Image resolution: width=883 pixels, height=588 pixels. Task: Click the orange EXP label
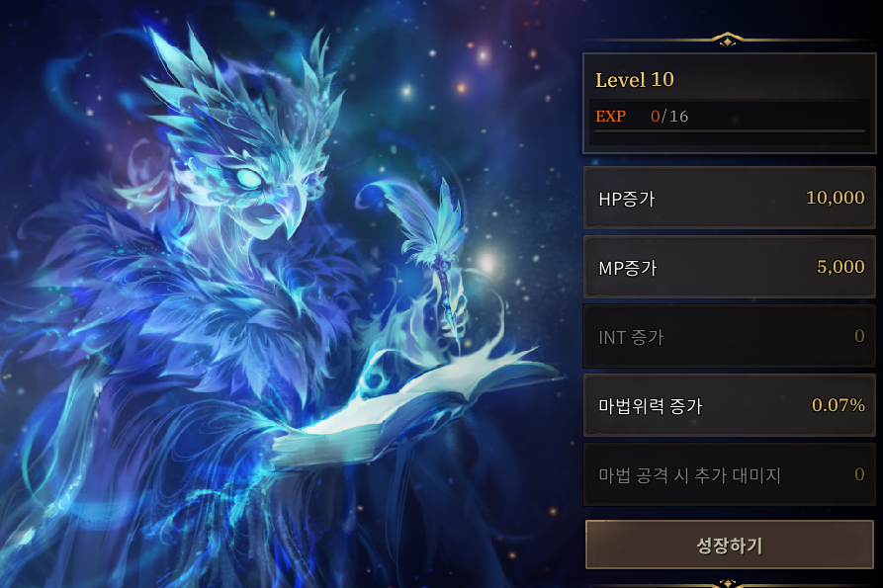pos(611,116)
